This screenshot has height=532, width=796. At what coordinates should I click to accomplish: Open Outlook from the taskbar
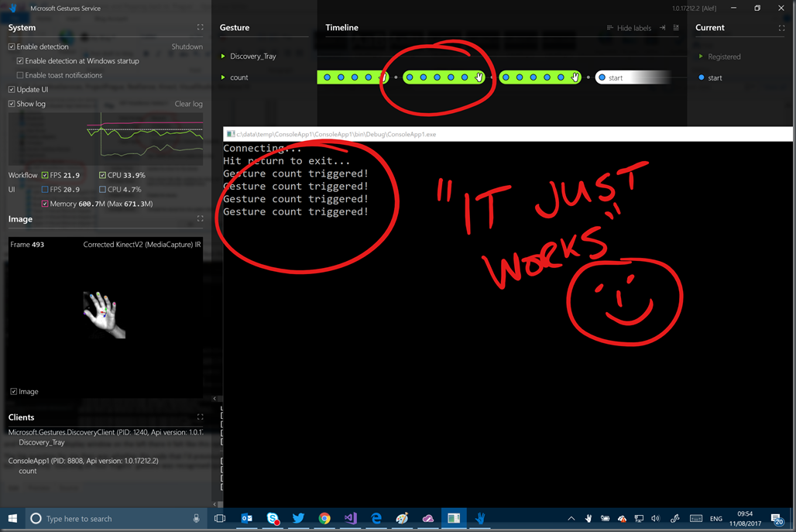click(247, 518)
